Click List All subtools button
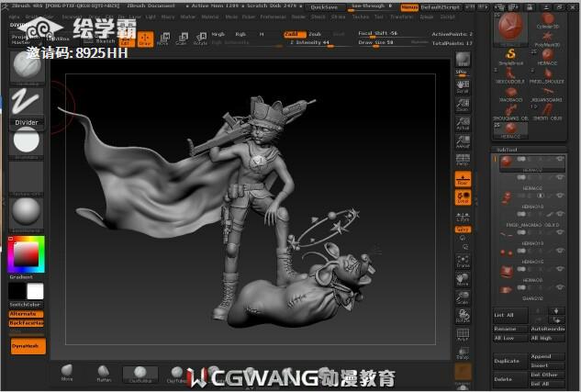The width and height of the screenshot is (581, 392). [x=509, y=315]
